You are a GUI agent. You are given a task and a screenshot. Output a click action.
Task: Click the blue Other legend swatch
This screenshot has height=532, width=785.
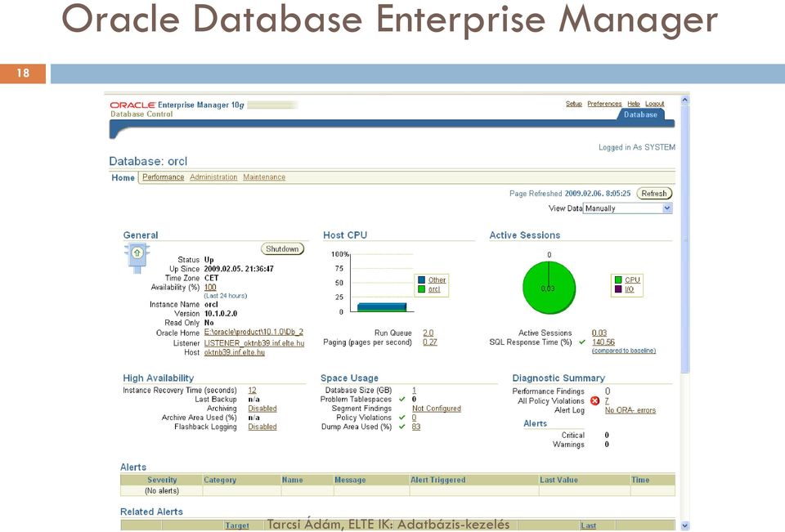[x=422, y=279]
